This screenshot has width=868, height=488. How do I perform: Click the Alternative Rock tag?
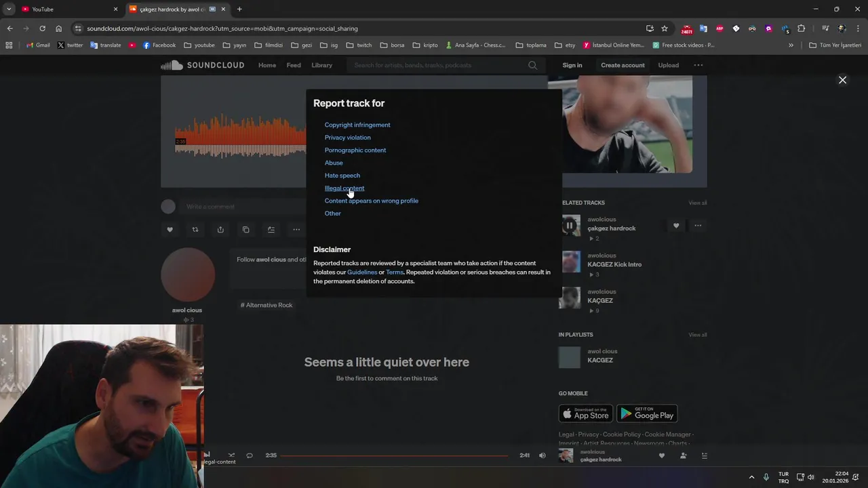coord(267,305)
